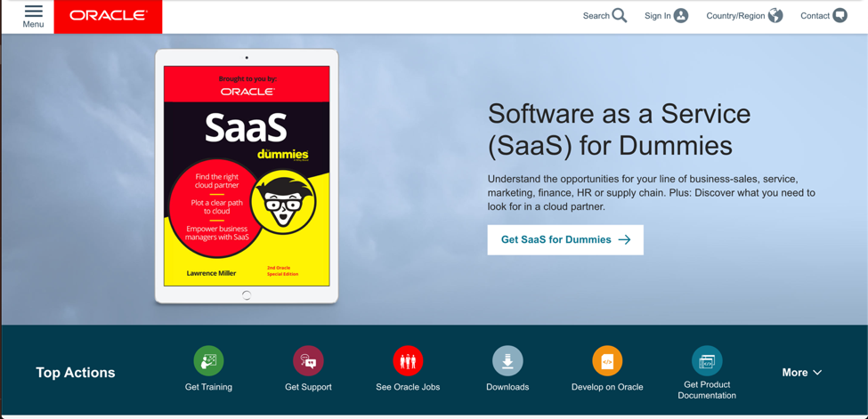Click the Contact chat bubble icon

click(840, 15)
